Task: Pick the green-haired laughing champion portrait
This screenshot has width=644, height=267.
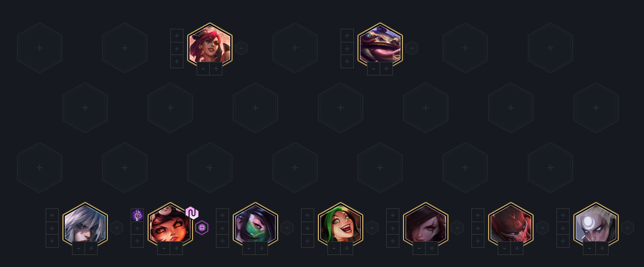Action: (x=341, y=224)
